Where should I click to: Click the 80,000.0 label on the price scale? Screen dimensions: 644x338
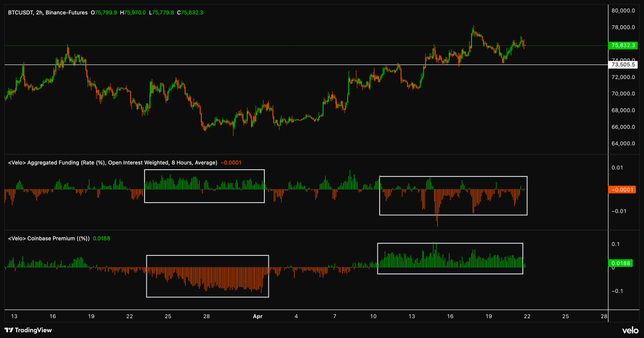[x=623, y=10]
